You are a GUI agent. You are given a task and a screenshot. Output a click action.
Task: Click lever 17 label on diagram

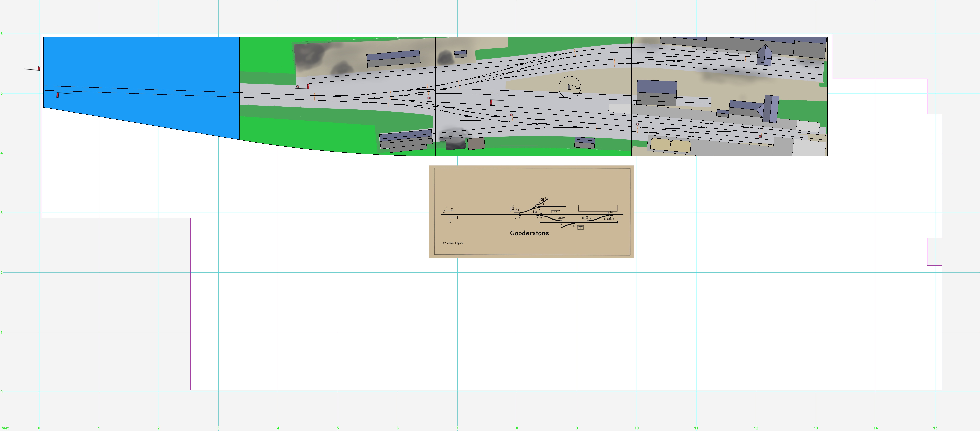555,212
